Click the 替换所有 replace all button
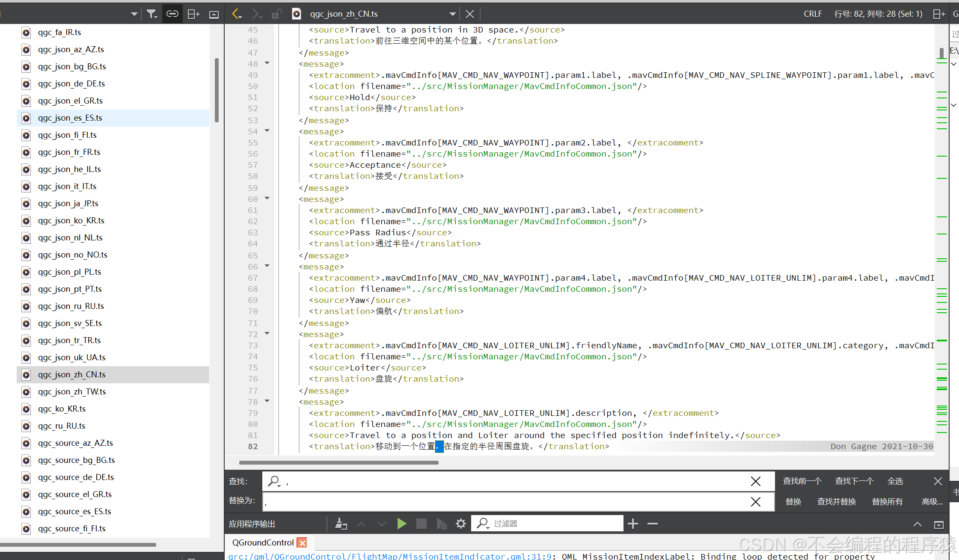 [x=887, y=501]
